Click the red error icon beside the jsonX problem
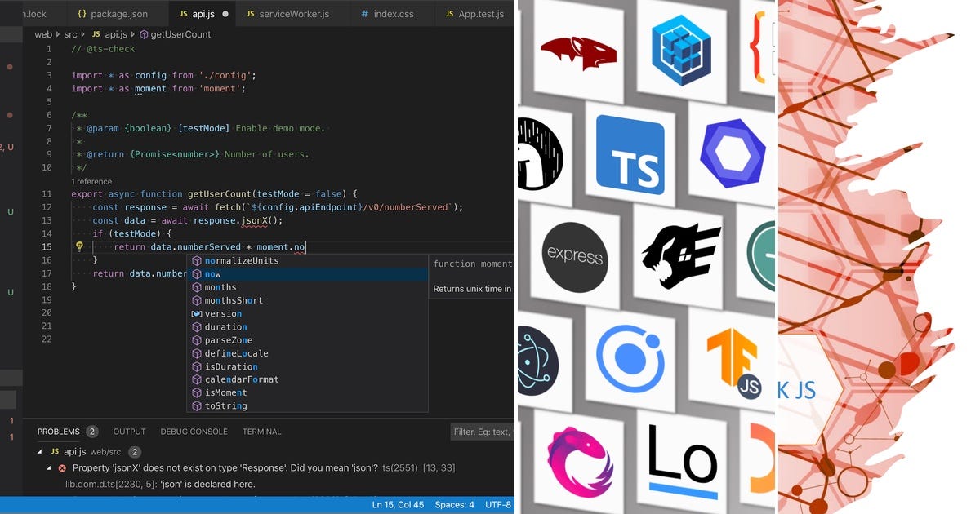Screen dimensions: 980x514 (x=63, y=467)
